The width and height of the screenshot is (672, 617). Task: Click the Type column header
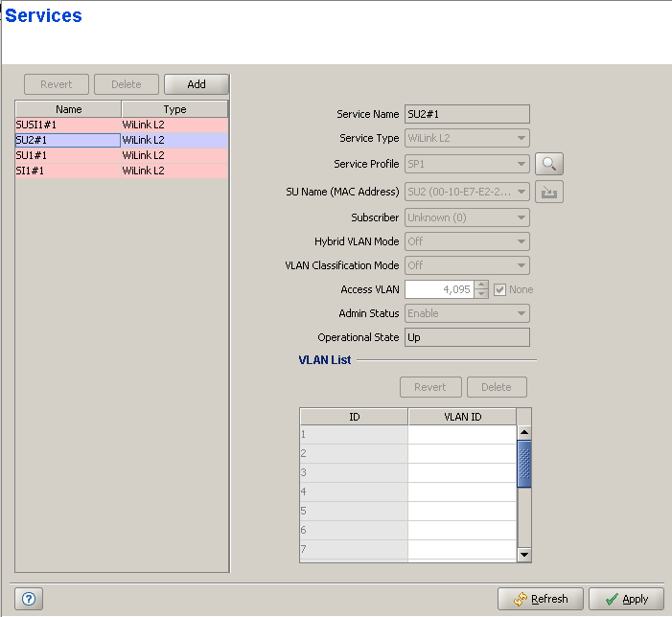click(x=174, y=109)
